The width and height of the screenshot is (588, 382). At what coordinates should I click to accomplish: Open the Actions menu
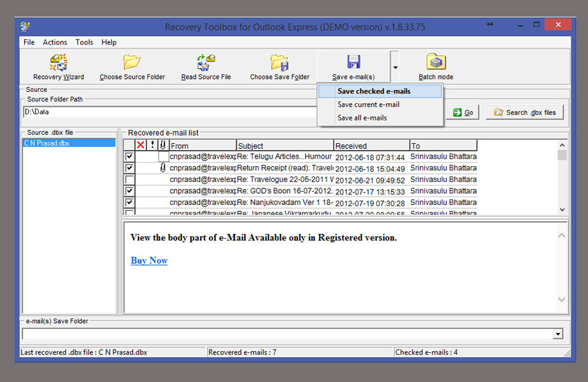tap(55, 42)
